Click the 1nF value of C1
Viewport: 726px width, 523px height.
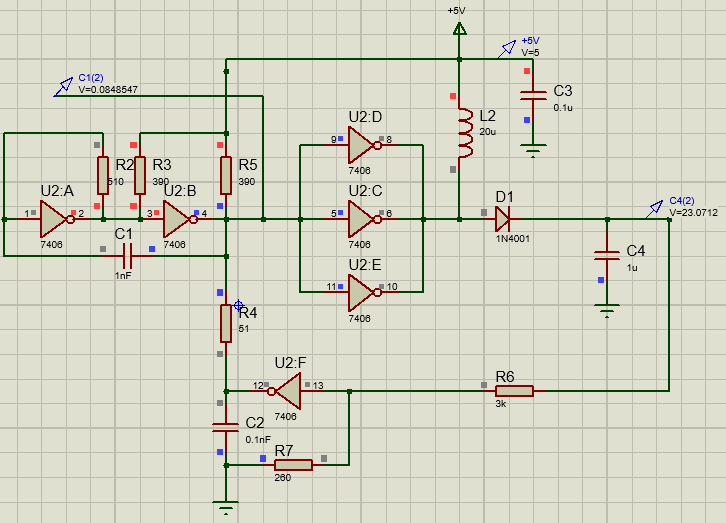[x=123, y=276]
